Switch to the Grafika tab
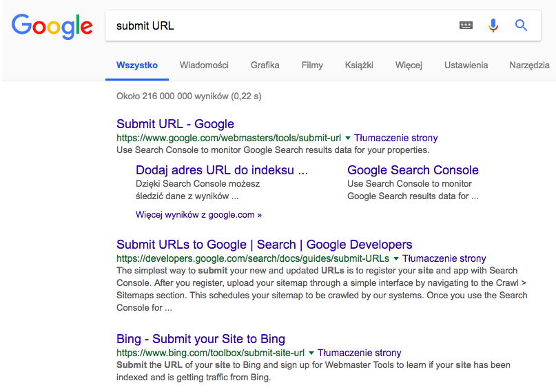This screenshot has height=392, width=556. tap(265, 65)
